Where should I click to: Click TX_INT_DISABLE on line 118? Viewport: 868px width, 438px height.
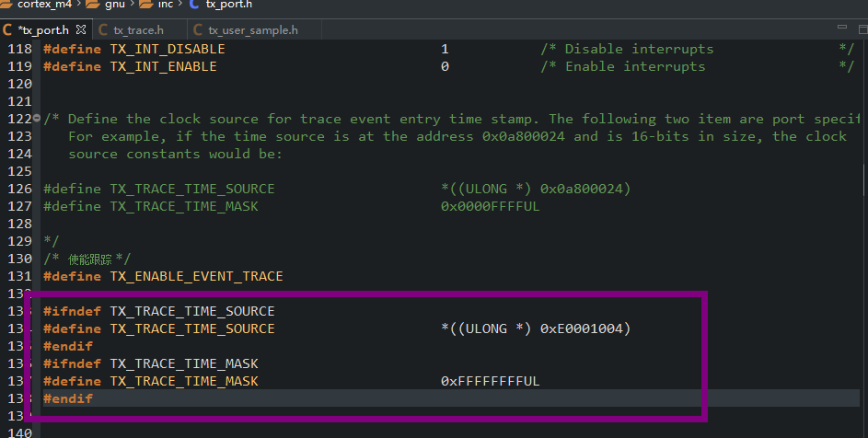coord(168,49)
